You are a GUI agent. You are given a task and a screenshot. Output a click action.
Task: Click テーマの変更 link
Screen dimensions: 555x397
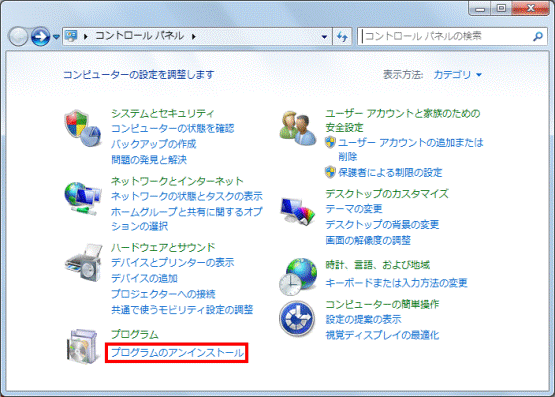coord(354,209)
